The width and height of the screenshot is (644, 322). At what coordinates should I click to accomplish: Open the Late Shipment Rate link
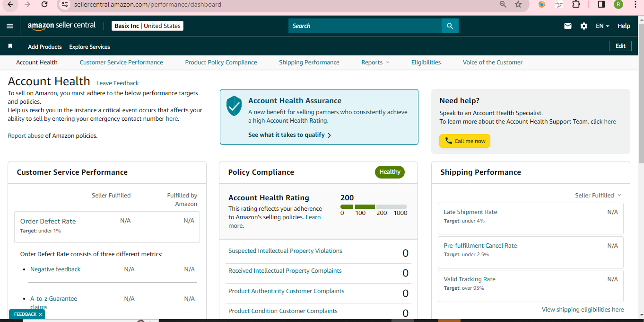coord(470,212)
